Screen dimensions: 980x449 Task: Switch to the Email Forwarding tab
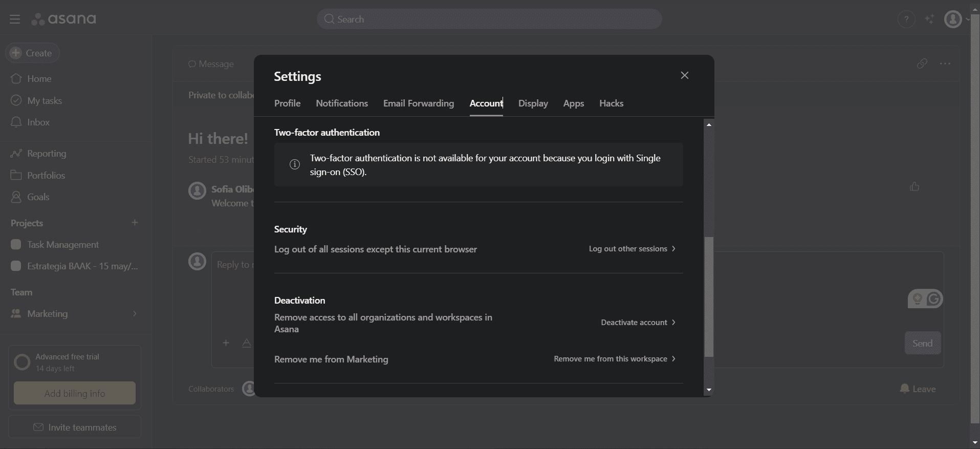(419, 103)
